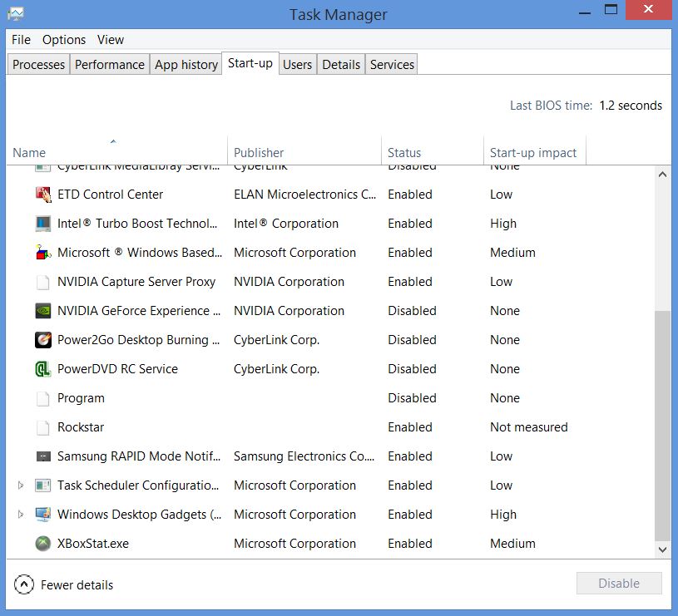This screenshot has width=678, height=616.
Task: Click the Task Scheduler Configuration icon
Action: (x=42, y=485)
